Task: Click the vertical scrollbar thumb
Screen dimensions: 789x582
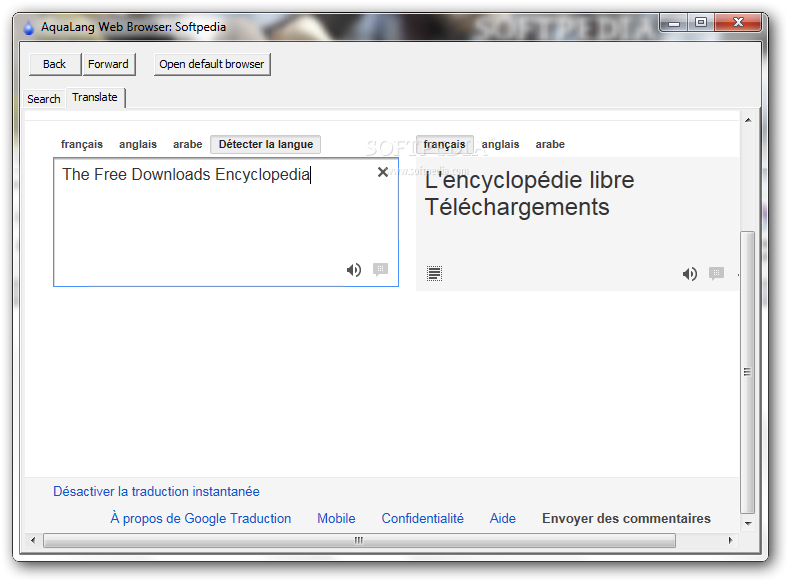Action: pyautogui.click(x=748, y=372)
